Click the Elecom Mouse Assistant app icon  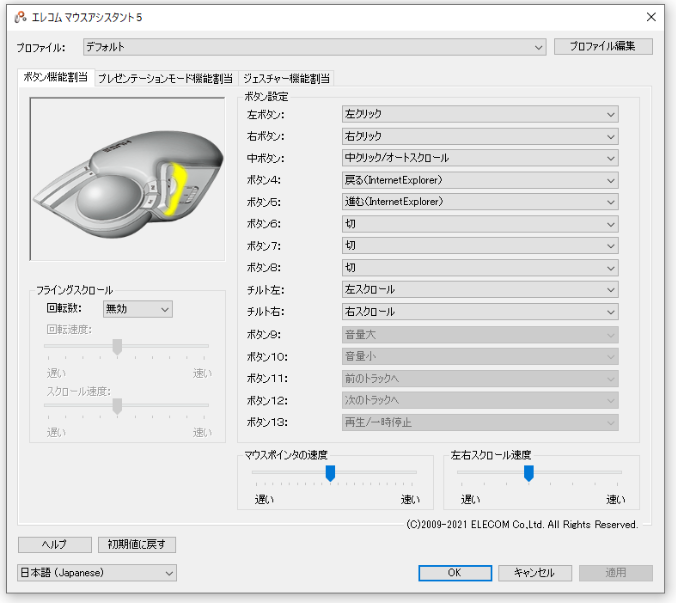point(20,17)
